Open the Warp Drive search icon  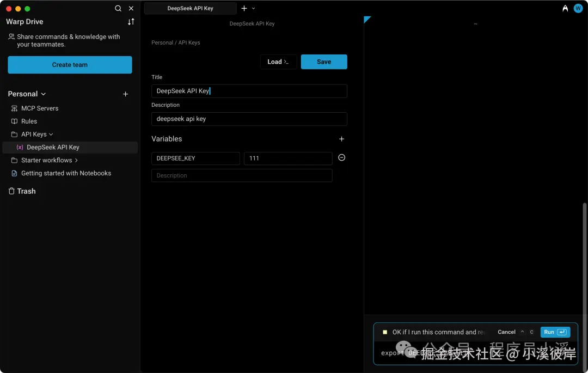click(x=118, y=8)
